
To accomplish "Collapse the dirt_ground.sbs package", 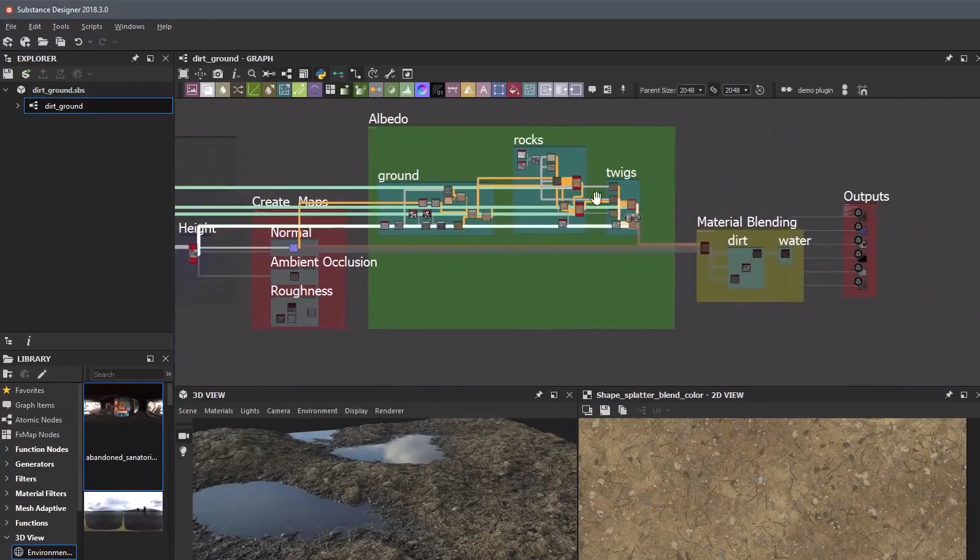I will click(6, 90).
